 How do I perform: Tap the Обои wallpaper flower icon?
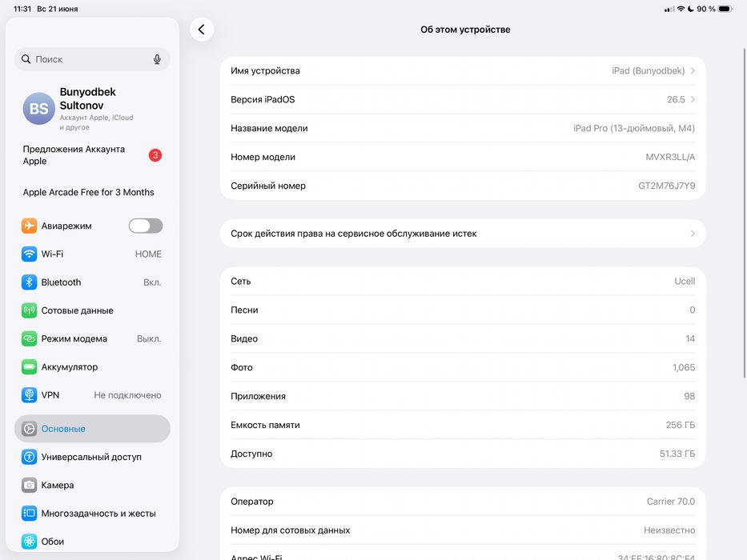point(29,542)
